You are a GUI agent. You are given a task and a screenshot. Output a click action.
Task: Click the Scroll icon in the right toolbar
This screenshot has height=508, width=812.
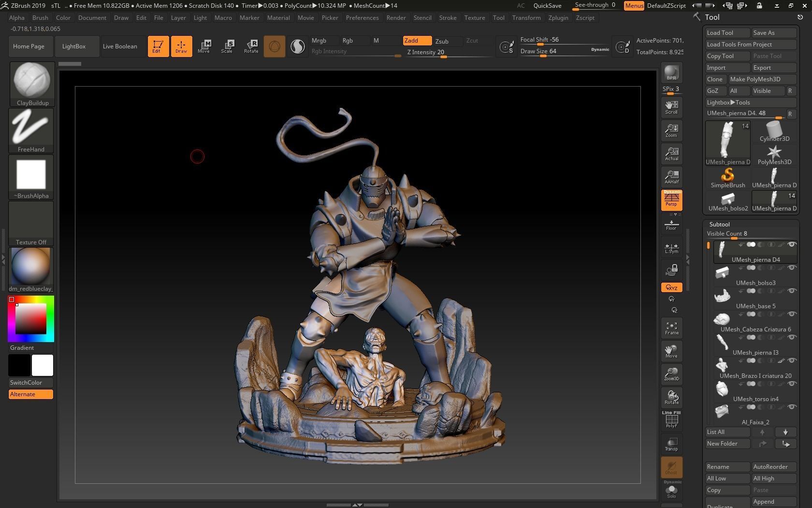click(671, 106)
